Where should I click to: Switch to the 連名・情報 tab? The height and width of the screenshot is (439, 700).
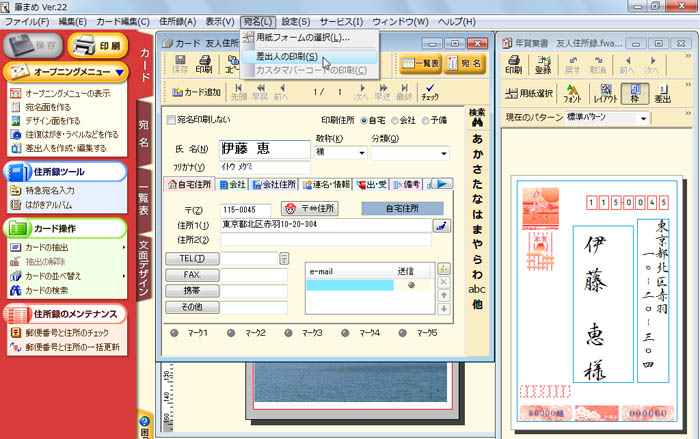point(326,184)
